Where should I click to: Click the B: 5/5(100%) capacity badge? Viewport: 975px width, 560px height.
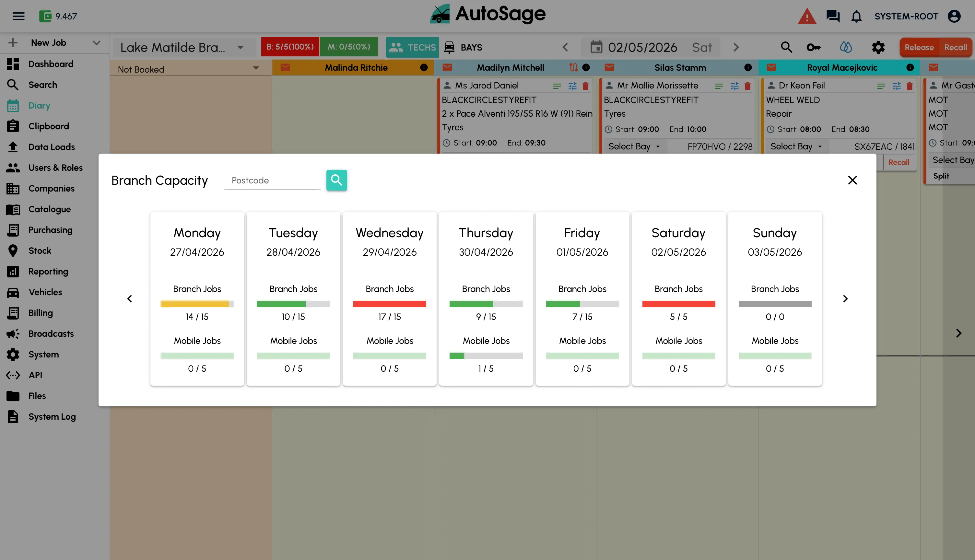(x=290, y=47)
